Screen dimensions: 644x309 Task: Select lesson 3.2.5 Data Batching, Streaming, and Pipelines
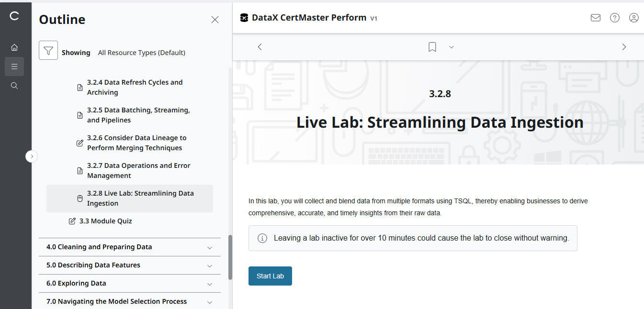[138, 115]
